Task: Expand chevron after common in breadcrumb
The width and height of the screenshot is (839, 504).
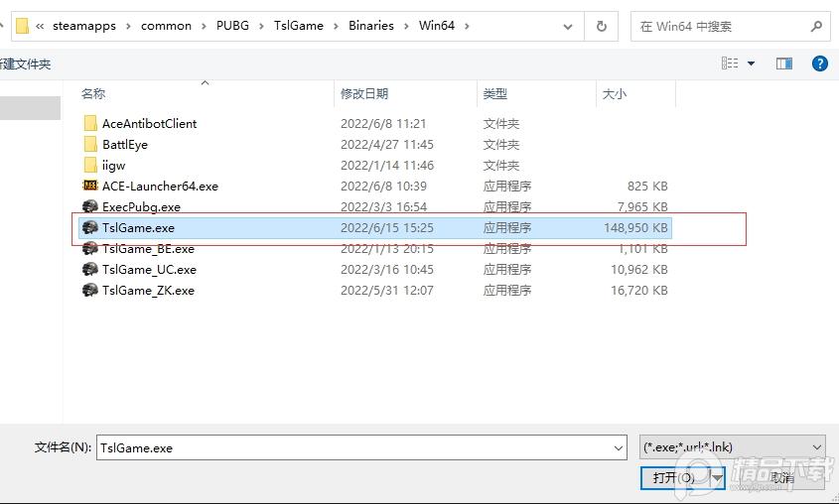Action: click(204, 26)
